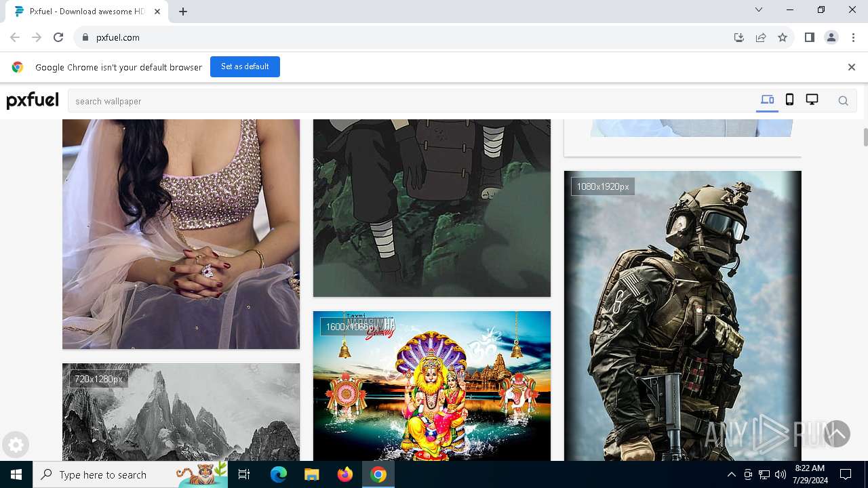
Task: Click the page vertical scrollbar thumb
Action: click(x=865, y=136)
